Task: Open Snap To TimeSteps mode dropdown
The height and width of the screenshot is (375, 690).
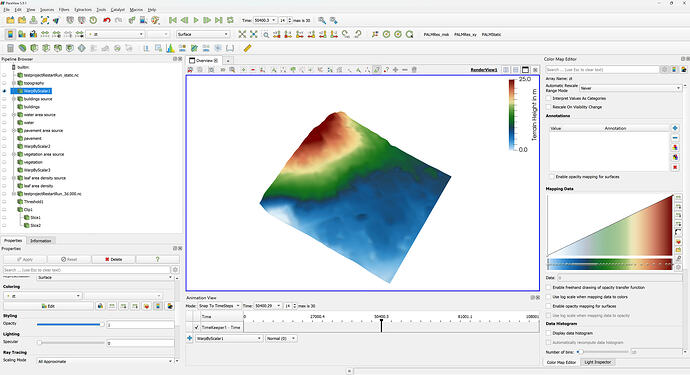Action: [219, 305]
